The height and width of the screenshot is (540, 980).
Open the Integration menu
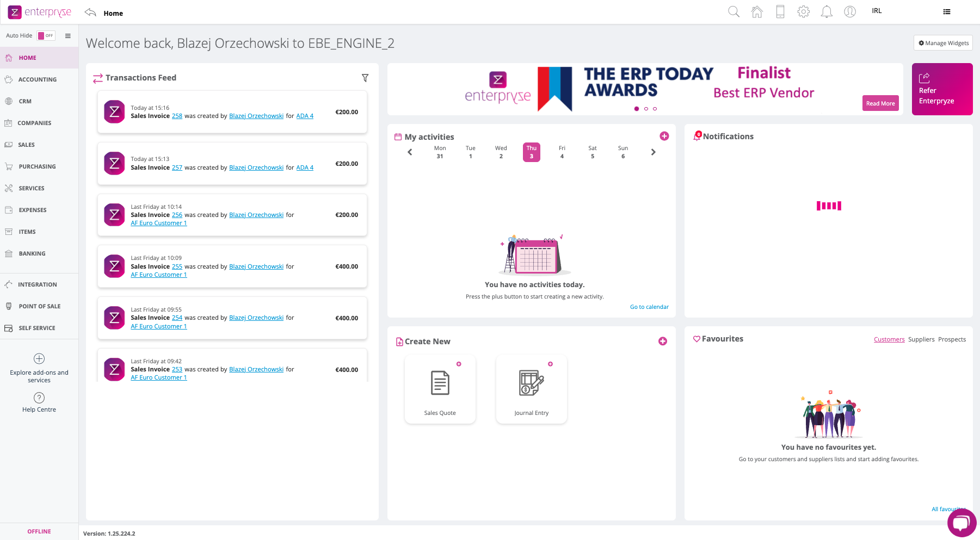39,284
